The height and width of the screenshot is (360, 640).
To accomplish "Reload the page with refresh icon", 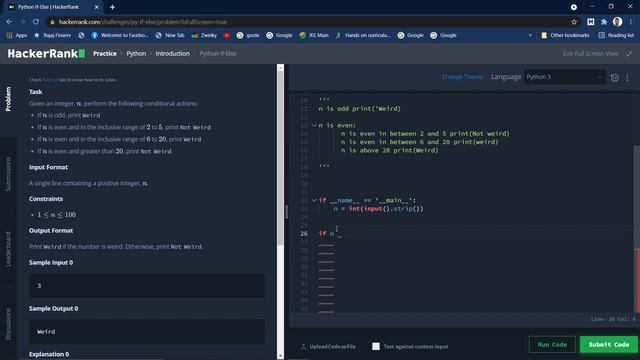I will click(x=36, y=22).
